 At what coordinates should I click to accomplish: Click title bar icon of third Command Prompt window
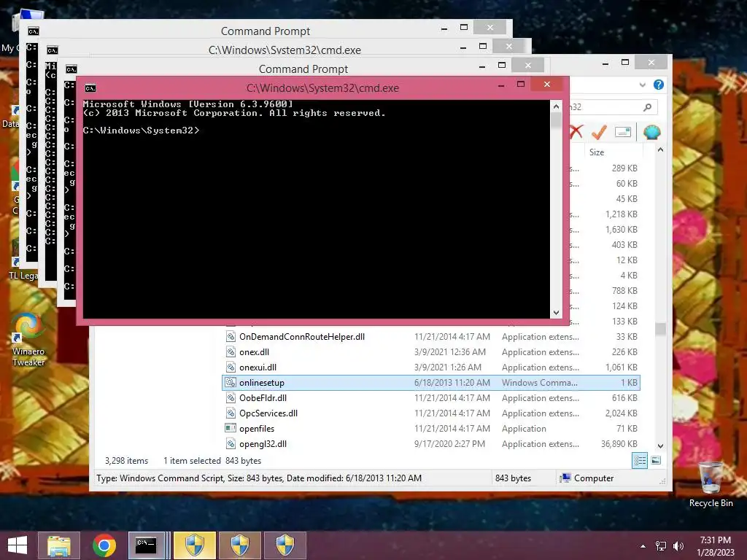71,69
